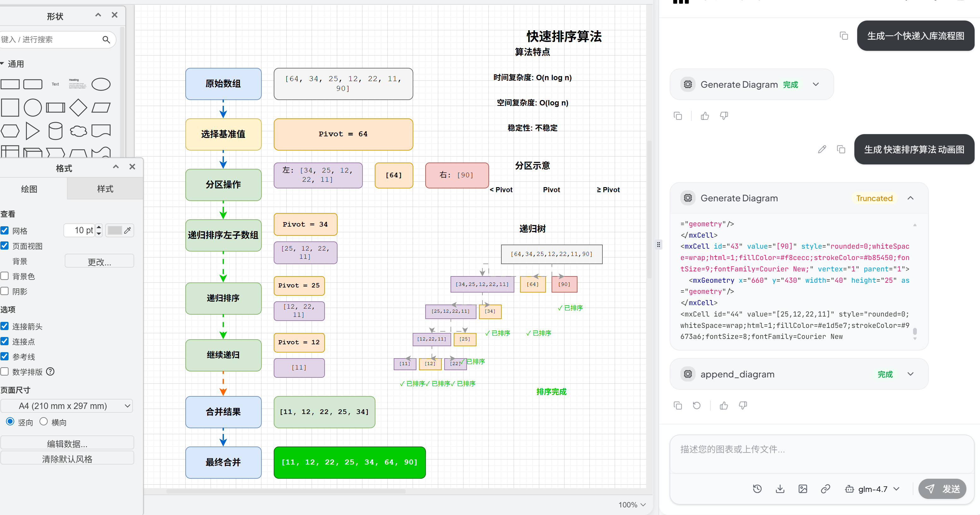Viewport: 980px width, 515px height.
Task: Open chat history clock icon
Action: (x=757, y=489)
